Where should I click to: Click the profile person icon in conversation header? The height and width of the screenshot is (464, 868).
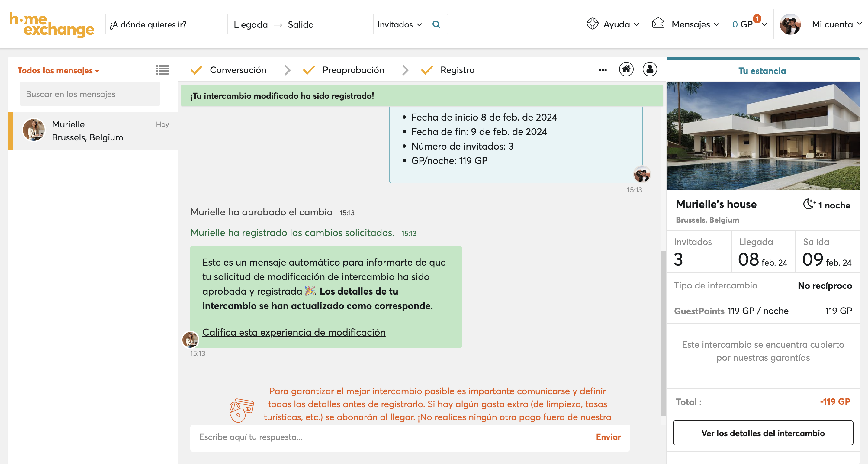[650, 69]
